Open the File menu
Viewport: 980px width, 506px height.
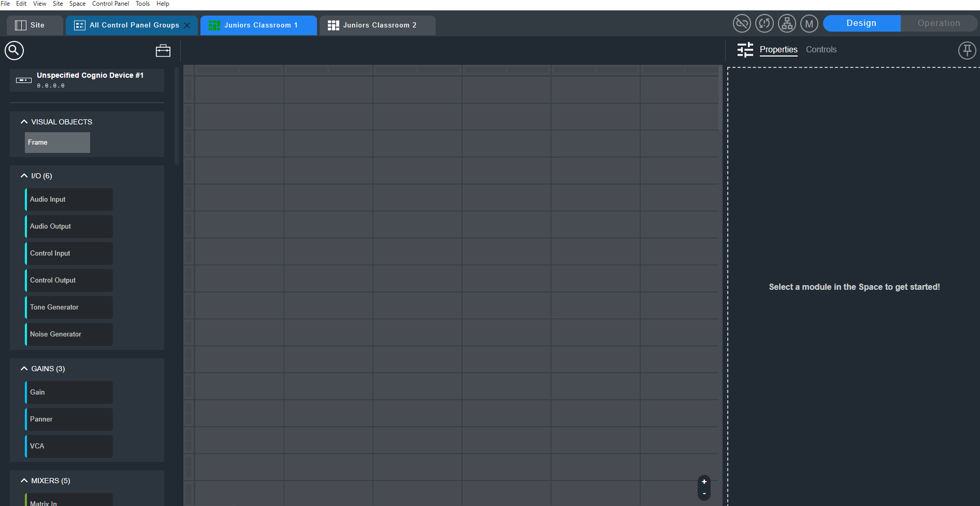[5, 4]
